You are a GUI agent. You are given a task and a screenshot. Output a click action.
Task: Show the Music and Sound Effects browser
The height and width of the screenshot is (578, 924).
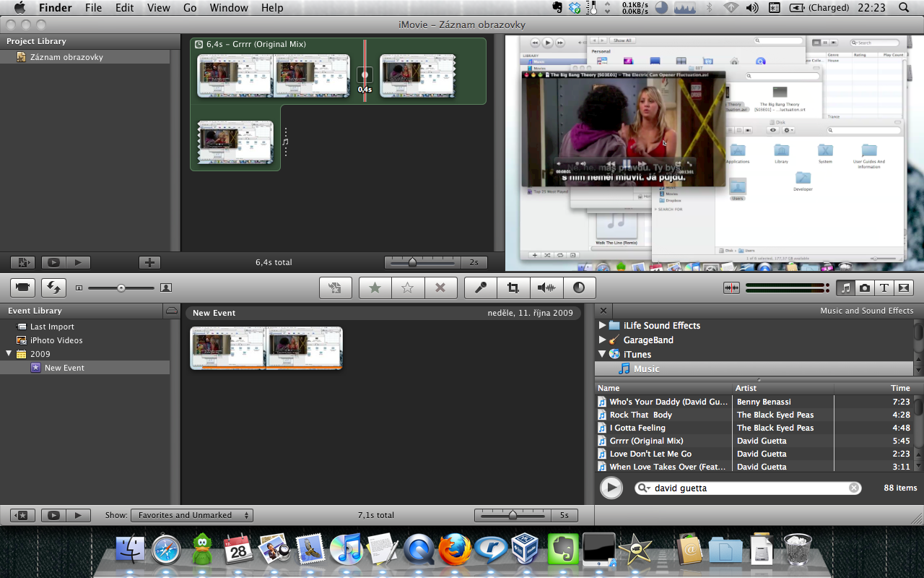846,288
